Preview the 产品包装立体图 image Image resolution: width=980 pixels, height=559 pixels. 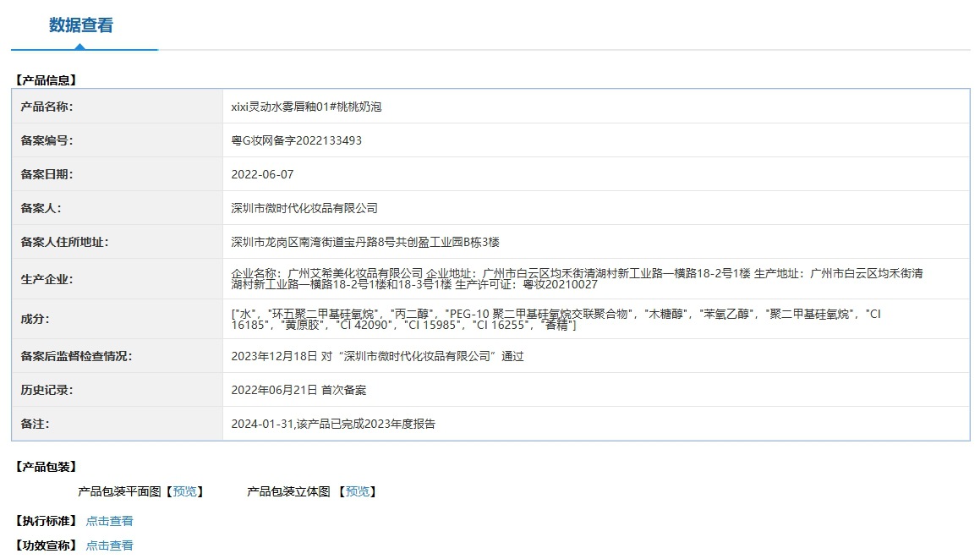(x=358, y=491)
